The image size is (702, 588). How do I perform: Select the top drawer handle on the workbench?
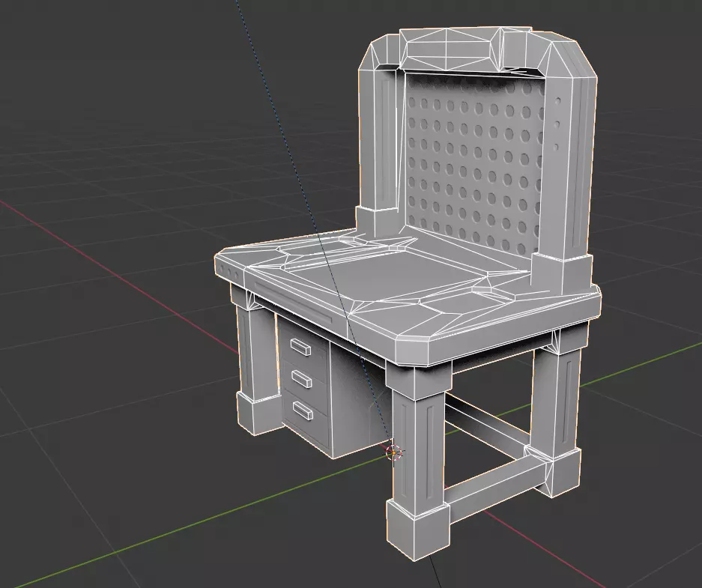pos(301,347)
